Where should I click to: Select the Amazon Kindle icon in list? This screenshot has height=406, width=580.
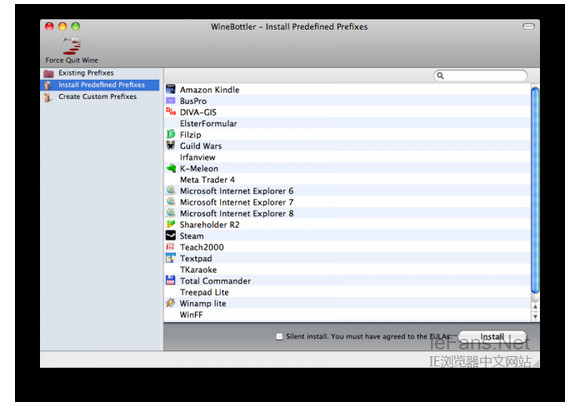(x=171, y=89)
